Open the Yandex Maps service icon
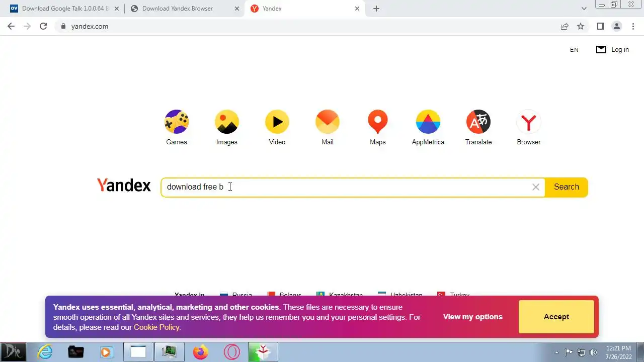Screen dimensions: 644x362 click(378, 122)
